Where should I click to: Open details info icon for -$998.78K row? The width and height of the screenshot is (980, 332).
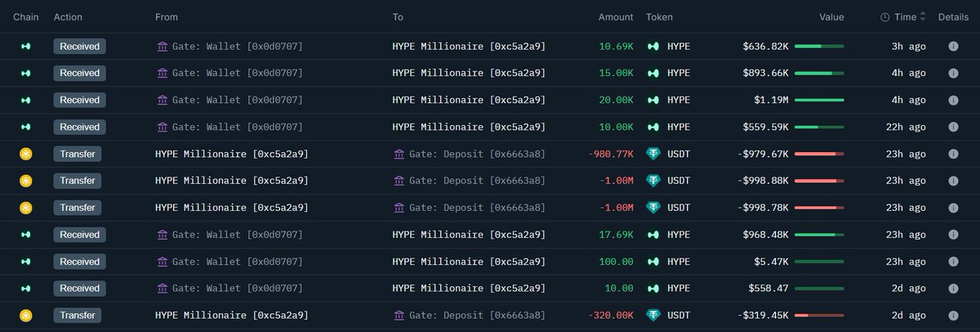pyautogui.click(x=953, y=209)
